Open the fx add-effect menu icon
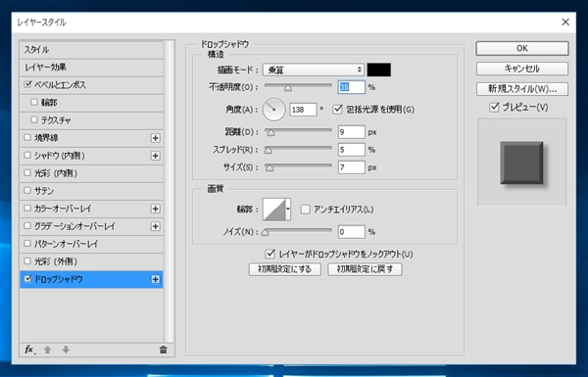 [x=30, y=350]
